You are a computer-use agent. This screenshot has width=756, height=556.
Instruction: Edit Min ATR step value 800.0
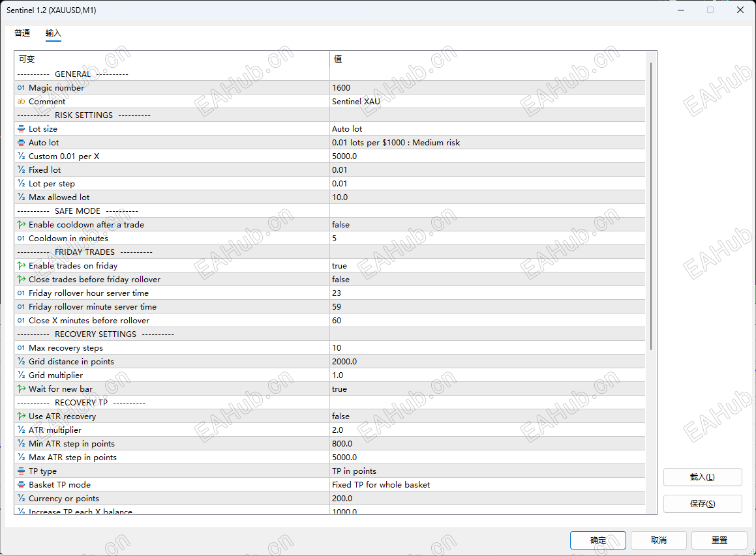click(487, 443)
